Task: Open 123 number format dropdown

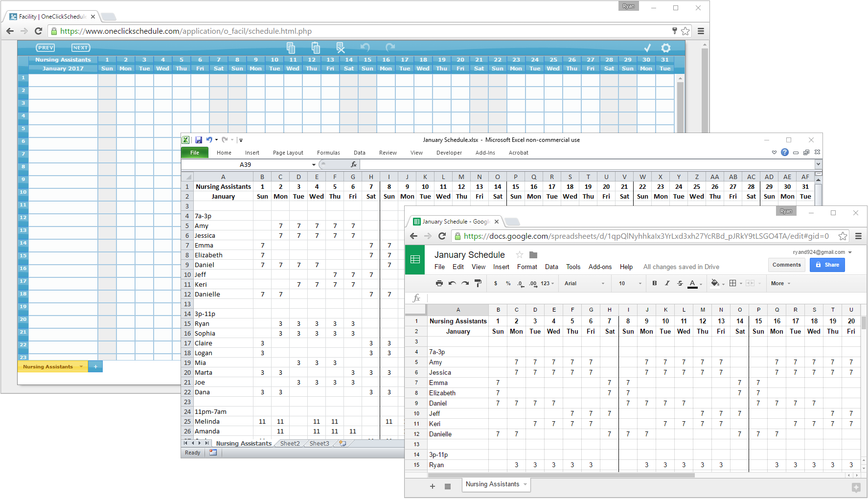Action: [x=548, y=283]
